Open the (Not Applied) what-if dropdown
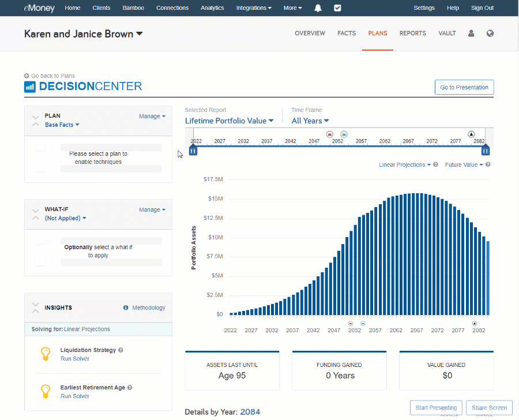This screenshot has height=420, width=519. [66, 218]
